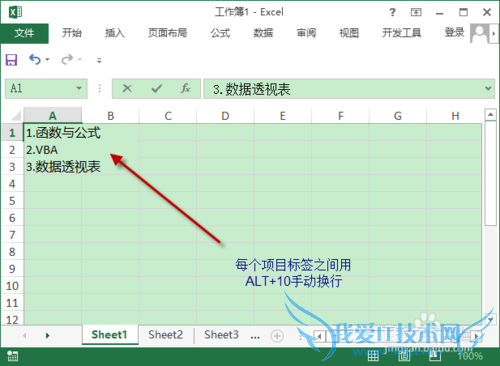Select column B header
This screenshot has width=500, height=366.
pos(111,116)
